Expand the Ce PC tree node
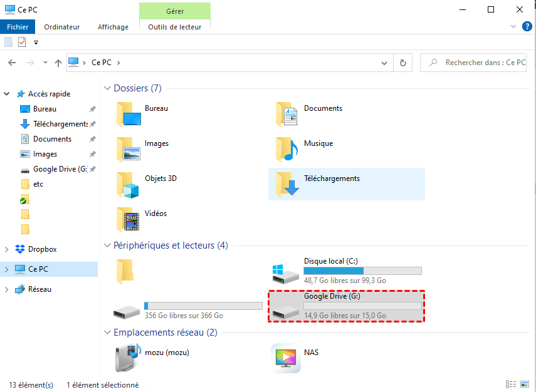Image resolution: width=536 pixels, height=392 pixels. click(x=6, y=269)
